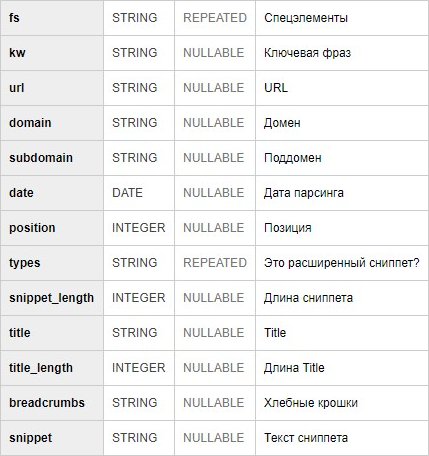Click the 'Хлебные крошки' description cell
Viewport: 429px width, 456px height.
coord(342,403)
